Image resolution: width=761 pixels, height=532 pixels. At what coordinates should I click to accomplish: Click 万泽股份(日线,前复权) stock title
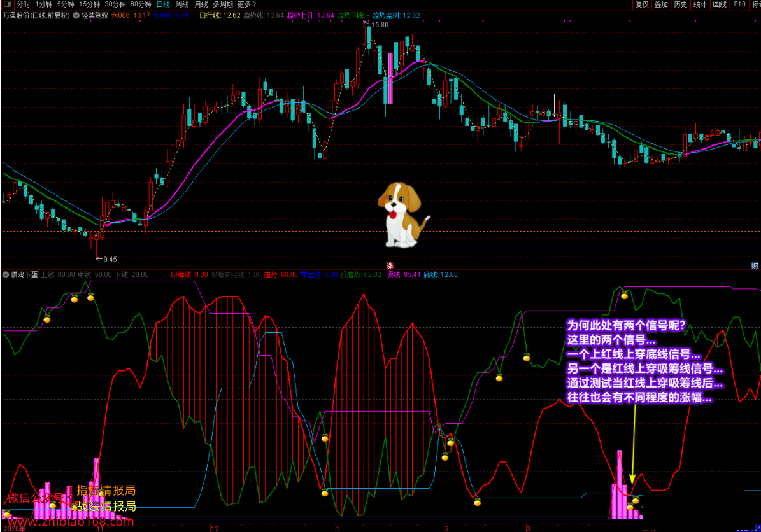tap(36, 15)
